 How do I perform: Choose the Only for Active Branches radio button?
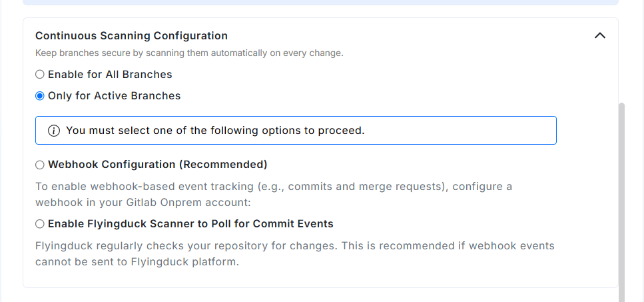(40, 96)
